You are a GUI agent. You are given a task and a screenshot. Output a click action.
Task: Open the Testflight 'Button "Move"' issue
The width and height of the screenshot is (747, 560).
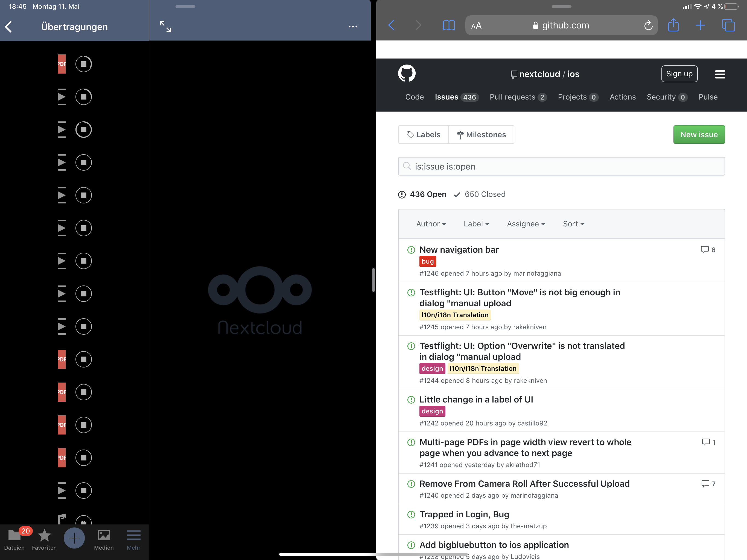click(520, 297)
